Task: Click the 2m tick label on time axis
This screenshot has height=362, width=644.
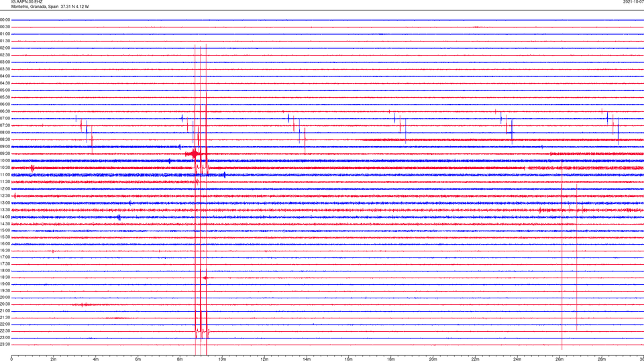Action: [x=54, y=359]
